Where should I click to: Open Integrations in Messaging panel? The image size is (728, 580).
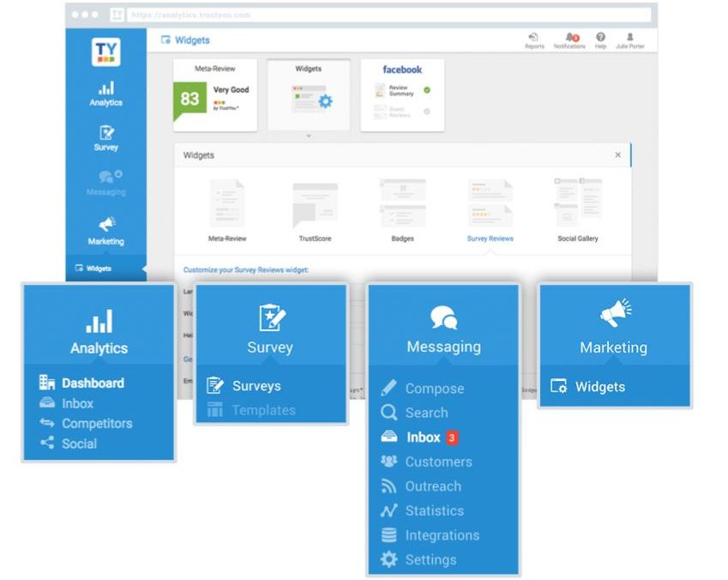[x=430, y=535]
